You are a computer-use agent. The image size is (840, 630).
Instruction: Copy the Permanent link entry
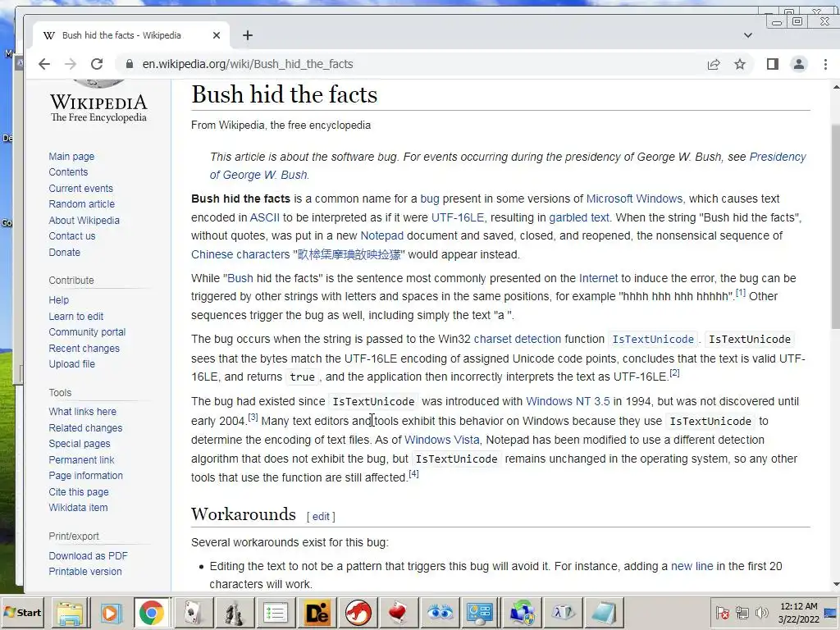(x=81, y=460)
